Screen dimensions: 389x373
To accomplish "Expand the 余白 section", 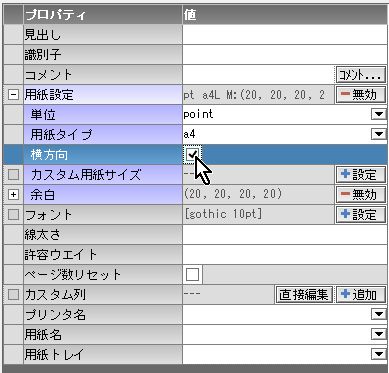I will click(x=13, y=194).
